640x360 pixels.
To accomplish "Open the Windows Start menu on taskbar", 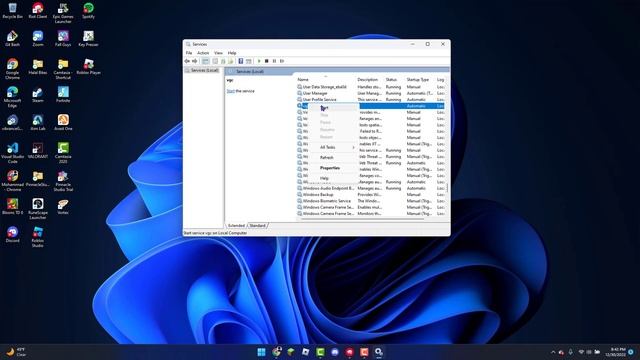I will [261, 352].
